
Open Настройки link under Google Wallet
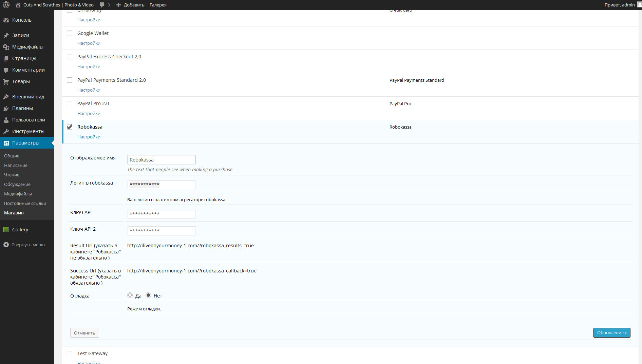(89, 43)
